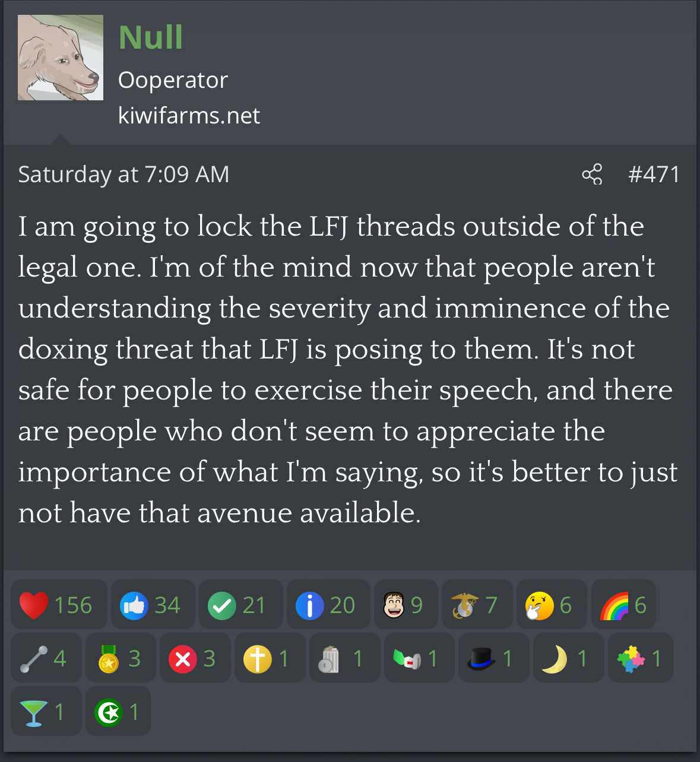
Task: Click the Saturday at 7:09 AM timestamp
Action: pyautogui.click(x=123, y=174)
